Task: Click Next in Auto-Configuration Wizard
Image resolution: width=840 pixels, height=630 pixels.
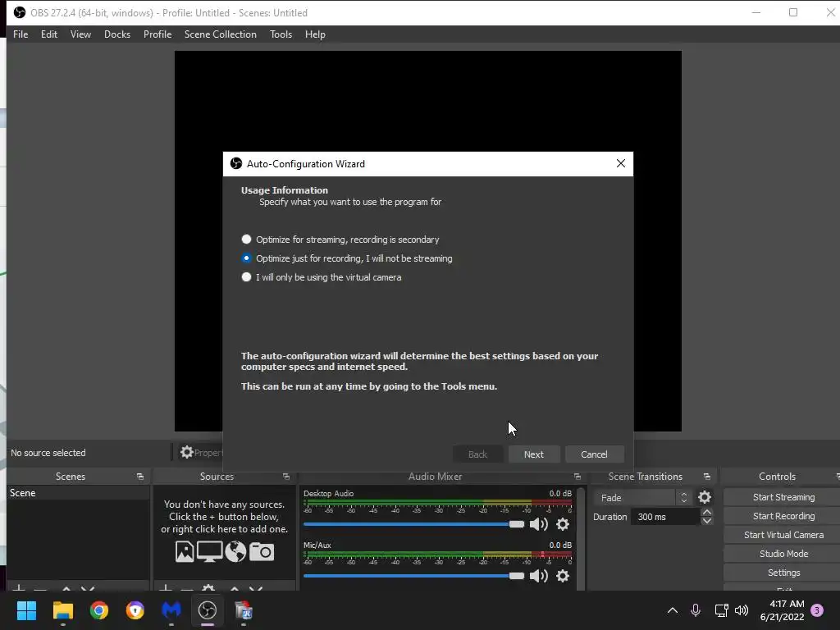Action: point(533,454)
